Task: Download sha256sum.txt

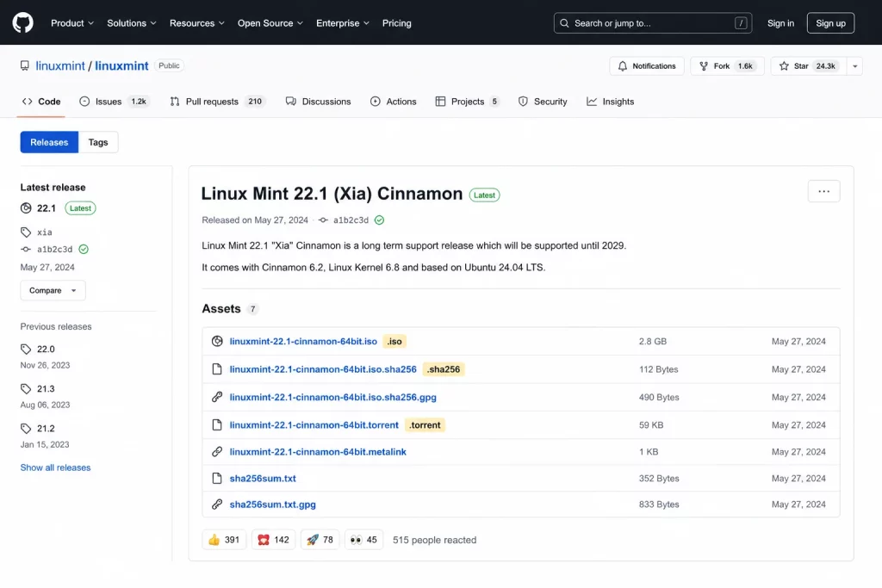Action: click(263, 479)
